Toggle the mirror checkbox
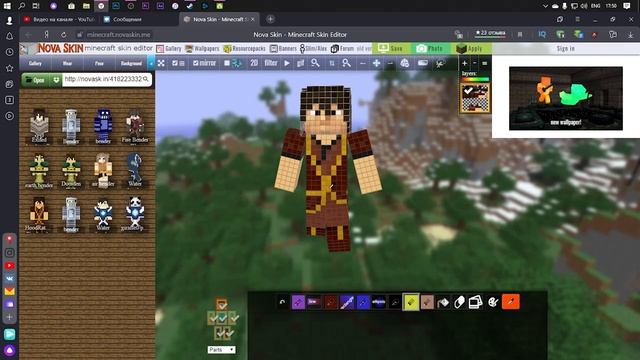Screen dimensions: 640x360 click(x=196, y=63)
